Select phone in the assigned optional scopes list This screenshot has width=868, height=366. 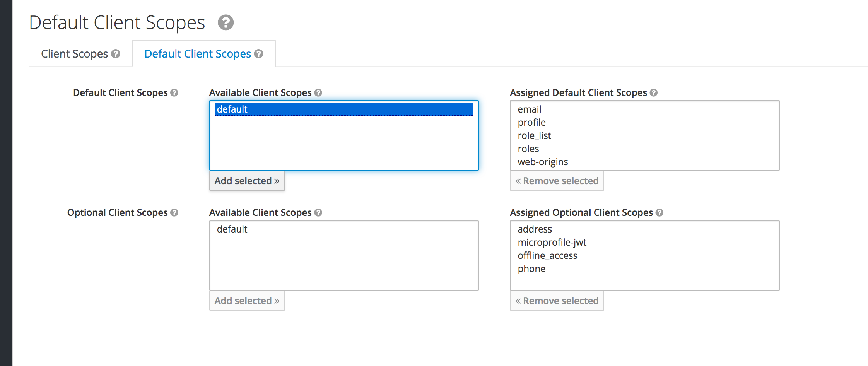(531, 269)
